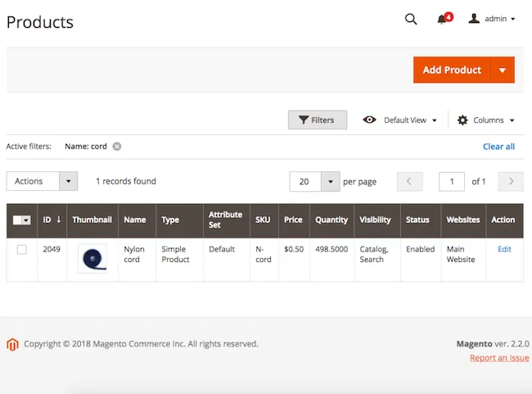Click Edit link for Nylon cord
This screenshot has width=532, height=394.
504,249
